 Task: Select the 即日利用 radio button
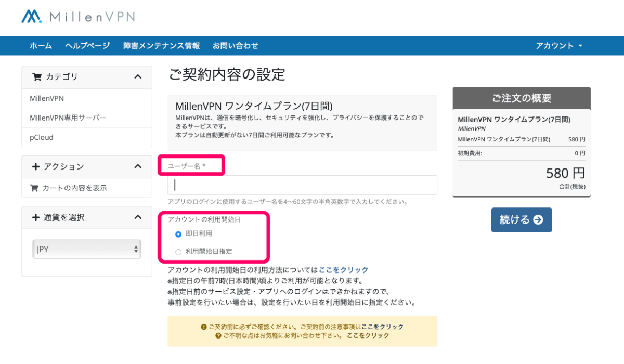click(x=178, y=234)
